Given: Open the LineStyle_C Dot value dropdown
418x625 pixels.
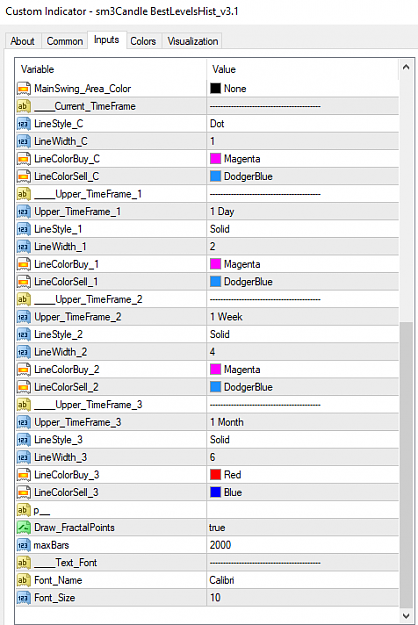Looking at the screenshot, I should click(302, 124).
